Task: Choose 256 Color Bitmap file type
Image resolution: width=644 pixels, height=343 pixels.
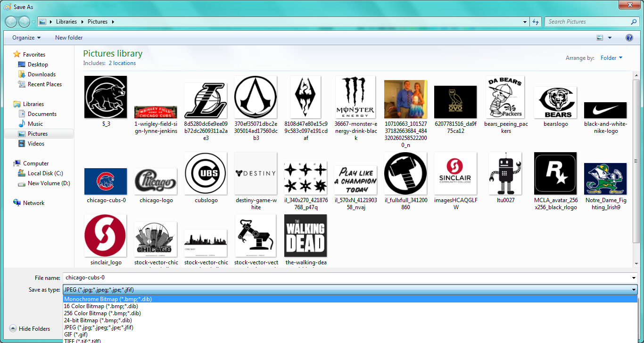Action: [x=350, y=313]
